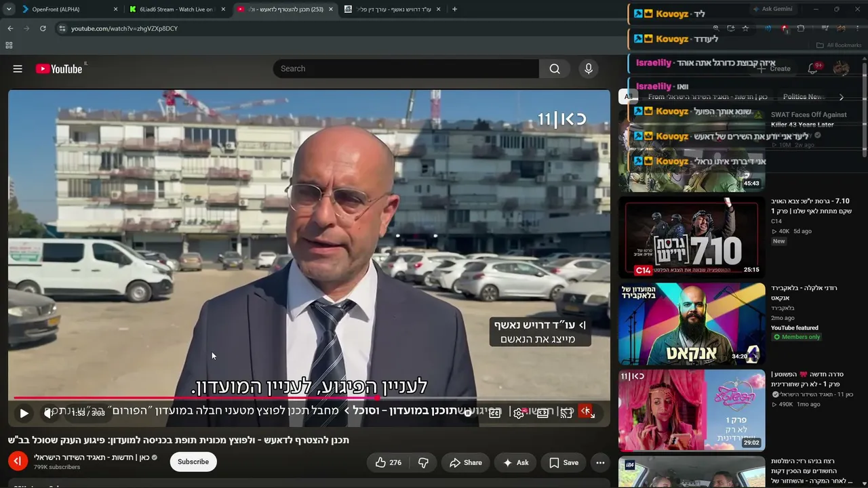Image resolution: width=868 pixels, height=488 pixels.
Task: Enter fullscreen on the video player
Action: pos(591,413)
